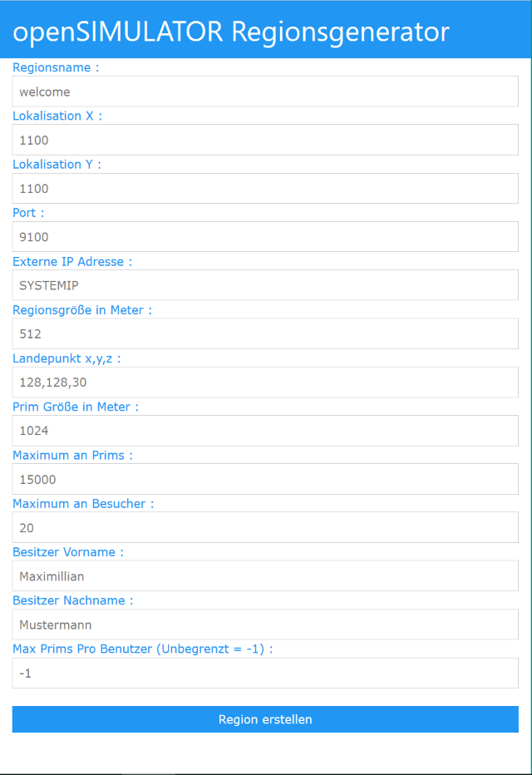The width and height of the screenshot is (532, 775).
Task: Click the Port field showing 9100
Action: point(265,237)
